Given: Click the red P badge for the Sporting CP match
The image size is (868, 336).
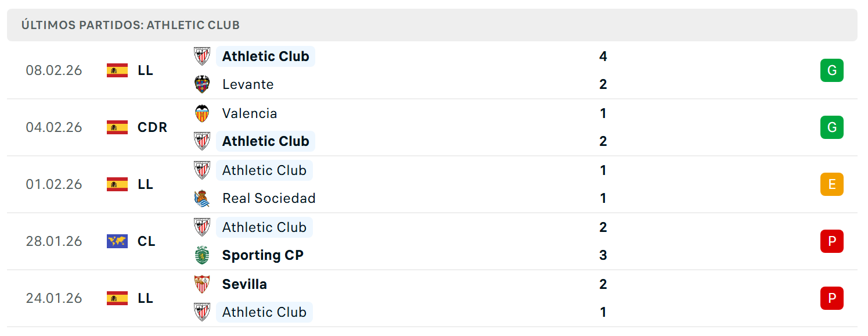Looking at the screenshot, I should point(831,241).
